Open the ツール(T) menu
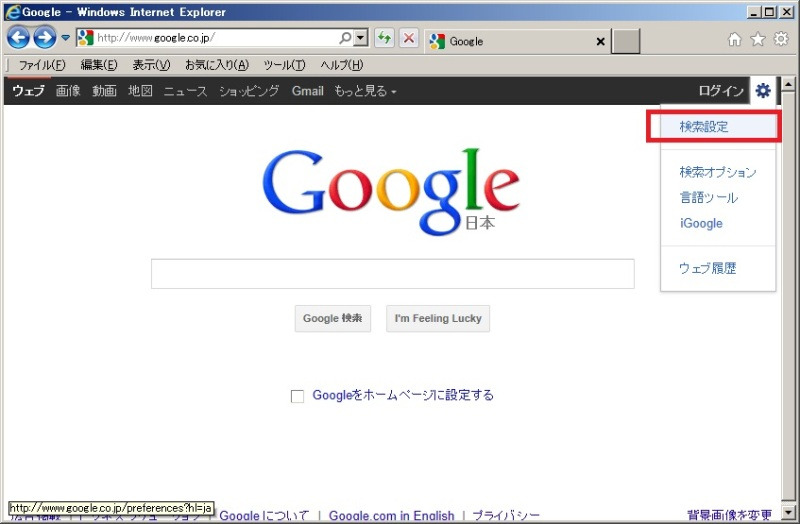The image size is (800, 524). pyautogui.click(x=284, y=65)
